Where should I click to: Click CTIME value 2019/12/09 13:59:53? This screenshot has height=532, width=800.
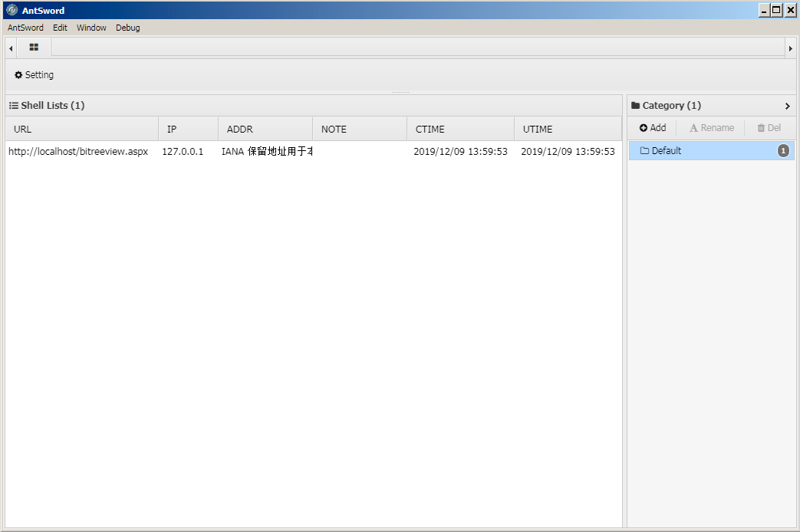click(x=461, y=152)
